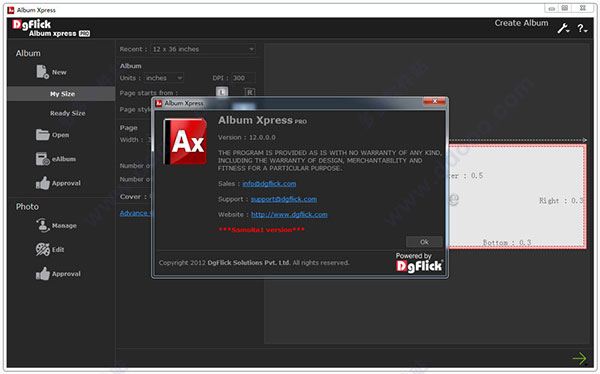
Task: Toggle page starts from Left
Action: pos(222,92)
